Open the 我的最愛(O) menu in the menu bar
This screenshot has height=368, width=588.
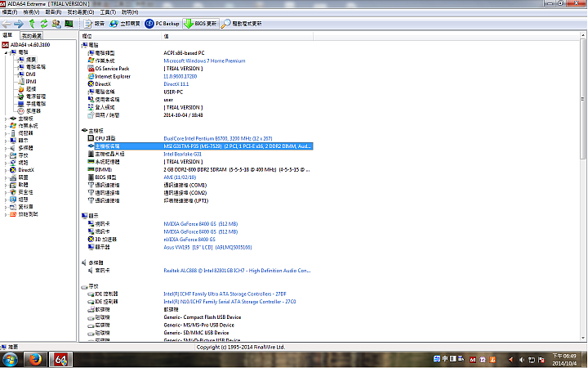coord(81,12)
